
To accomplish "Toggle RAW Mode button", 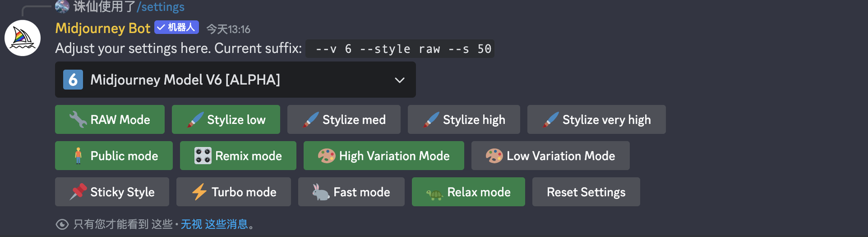I will pyautogui.click(x=110, y=120).
